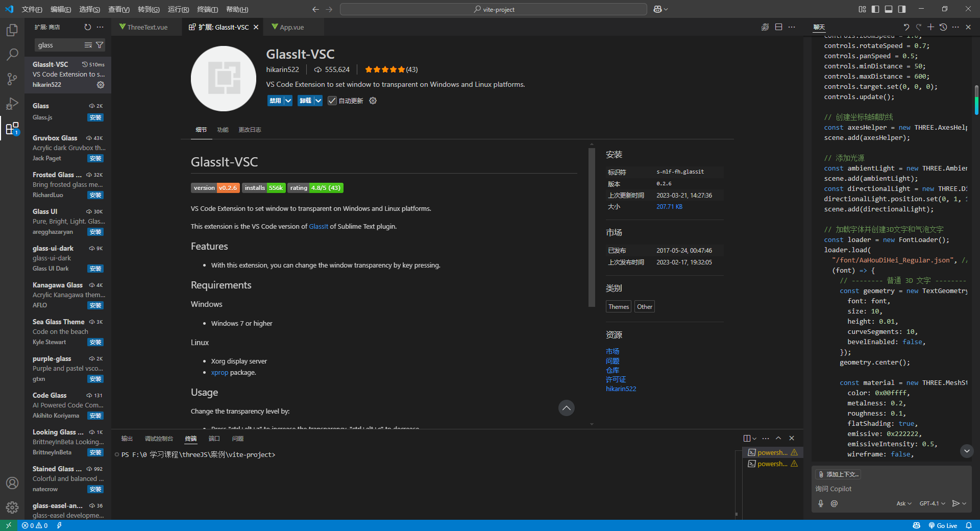980x531 pixels.
Task: Open Source Control view in activity bar
Action: 12,79
